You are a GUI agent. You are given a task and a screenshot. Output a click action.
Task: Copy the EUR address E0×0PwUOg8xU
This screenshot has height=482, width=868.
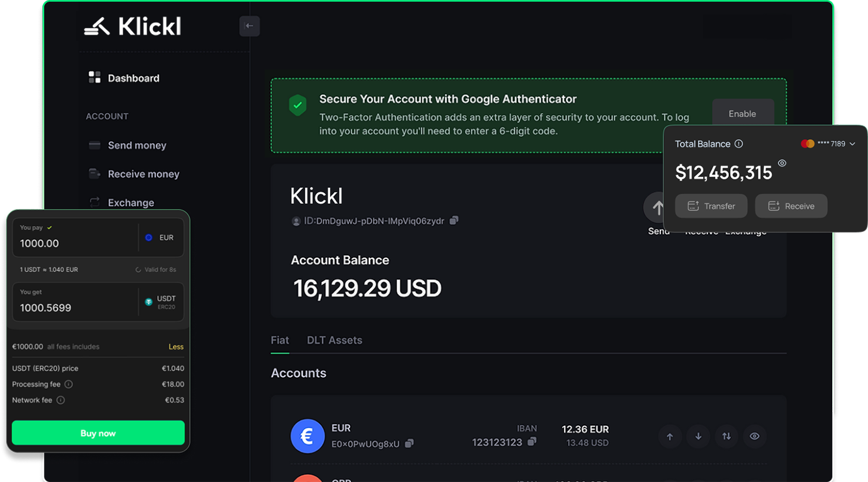tap(409, 443)
